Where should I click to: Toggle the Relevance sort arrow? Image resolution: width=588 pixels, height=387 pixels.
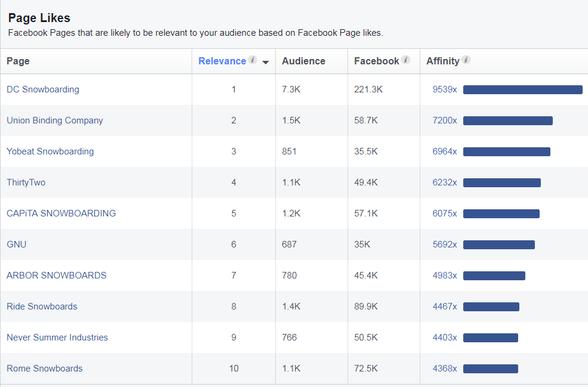pos(266,62)
